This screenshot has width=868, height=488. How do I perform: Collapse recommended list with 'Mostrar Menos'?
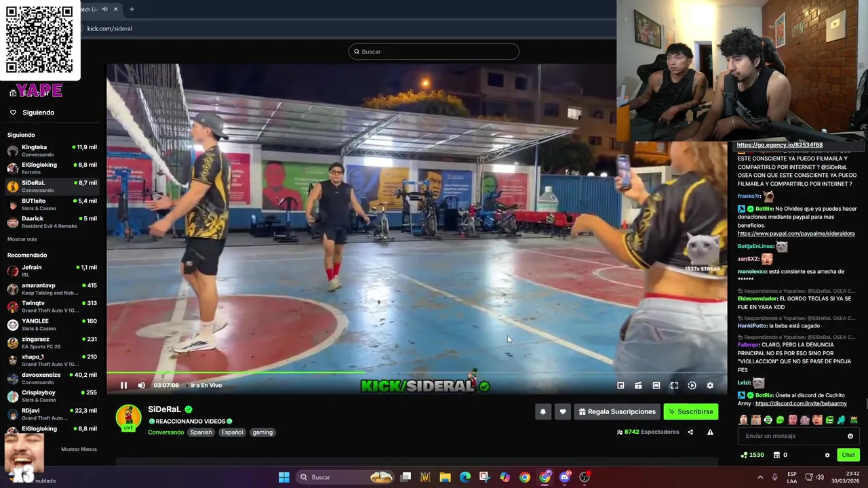click(x=79, y=449)
